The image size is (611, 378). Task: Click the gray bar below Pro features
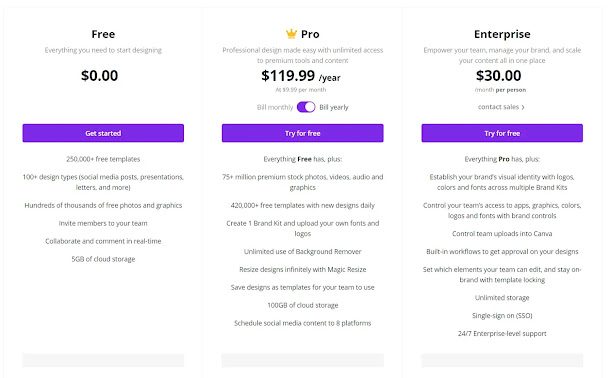point(303,360)
